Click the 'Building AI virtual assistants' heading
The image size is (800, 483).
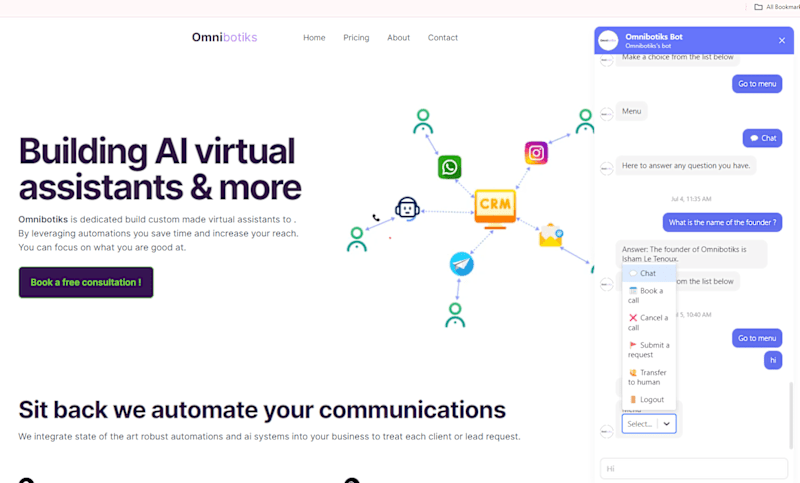[160, 169]
